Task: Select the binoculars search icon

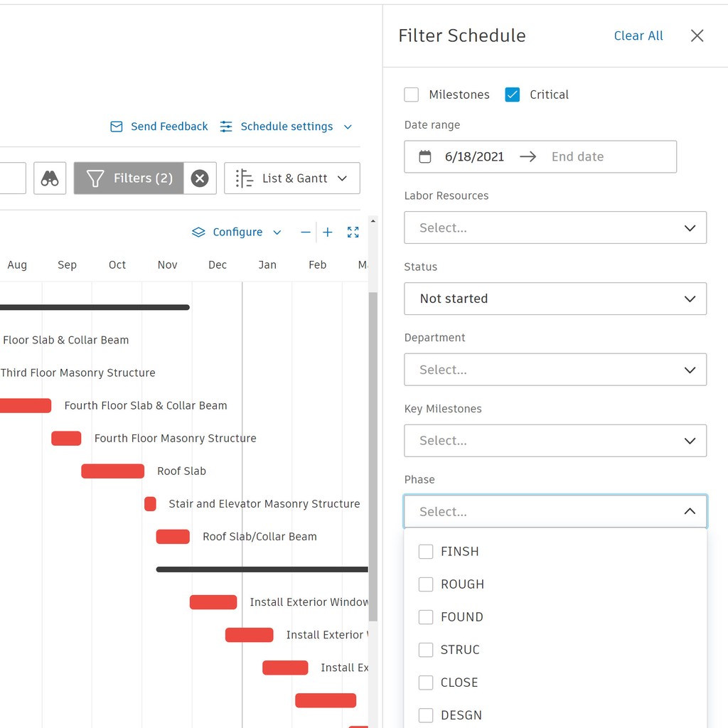Action: pyautogui.click(x=50, y=178)
